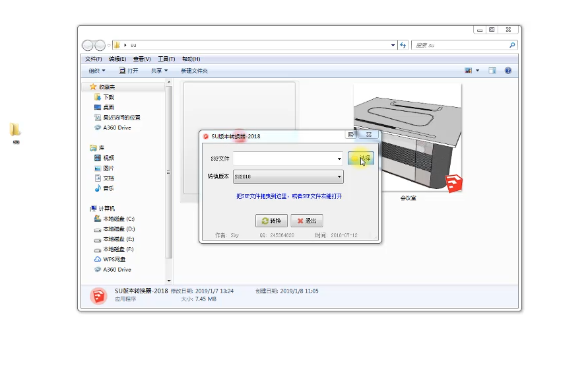Click the blue drag SKP file hint text
This screenshot has height=374, width=588.
pos(289,196)
